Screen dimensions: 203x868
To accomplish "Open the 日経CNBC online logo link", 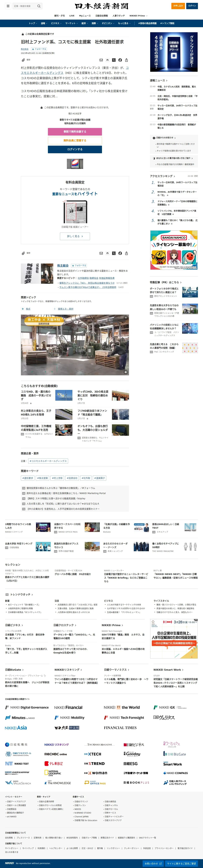I will (x=56, y=754).
